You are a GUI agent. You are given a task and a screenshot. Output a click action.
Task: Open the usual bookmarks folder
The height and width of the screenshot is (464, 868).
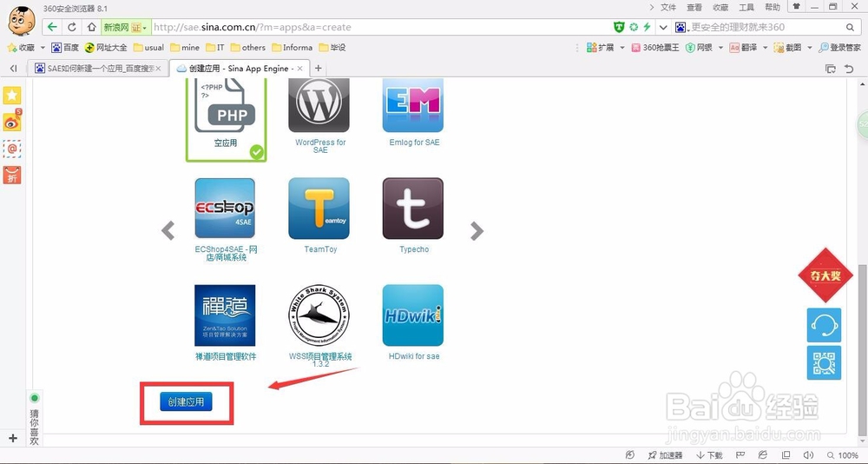pyautogui.click(x=148, y=48)
